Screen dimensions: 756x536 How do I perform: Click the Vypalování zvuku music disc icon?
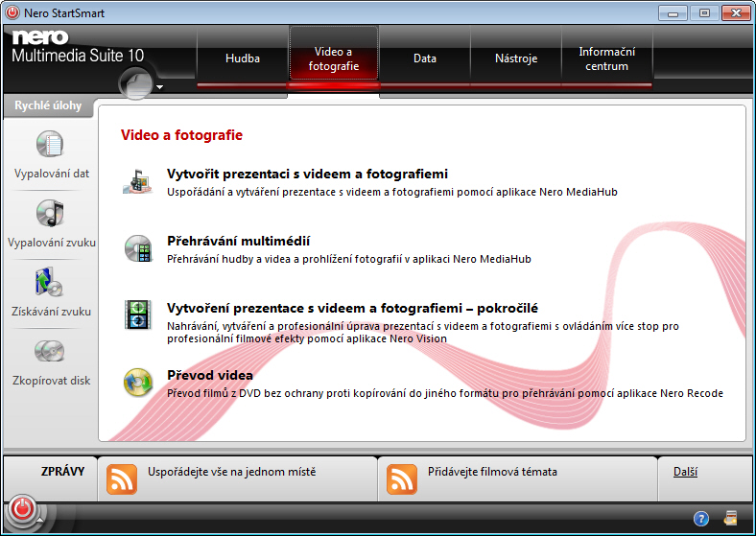click(50, 213)
